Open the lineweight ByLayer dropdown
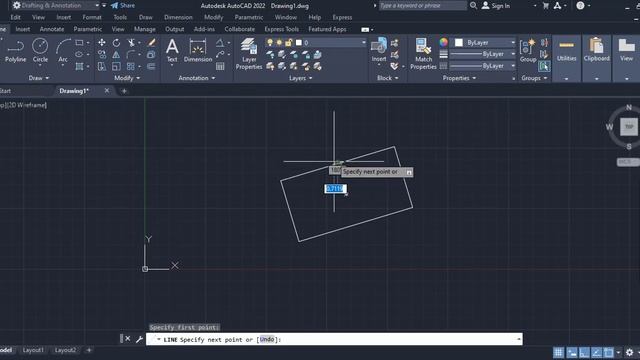The image size is (640, 360). click(x=513, y=54)
